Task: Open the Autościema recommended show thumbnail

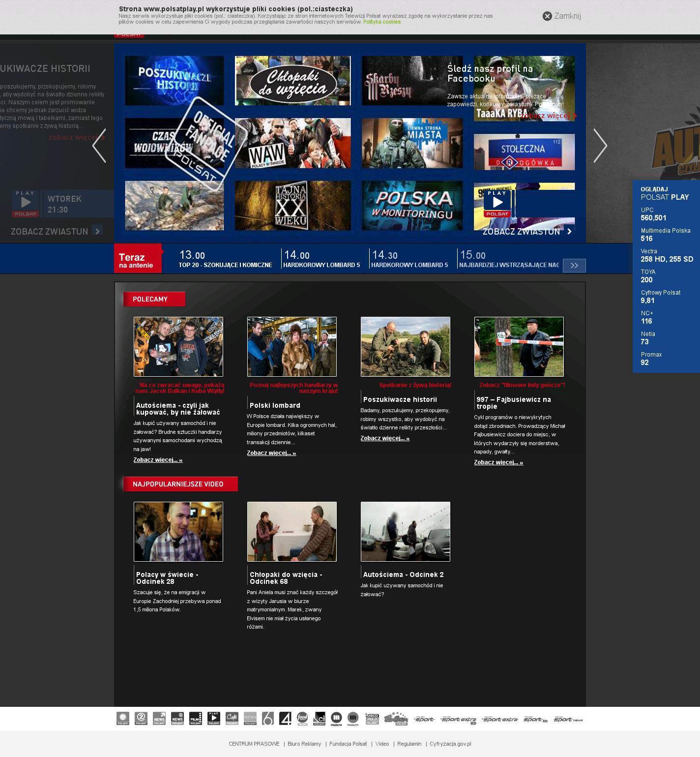Action: tap(178, 347)
